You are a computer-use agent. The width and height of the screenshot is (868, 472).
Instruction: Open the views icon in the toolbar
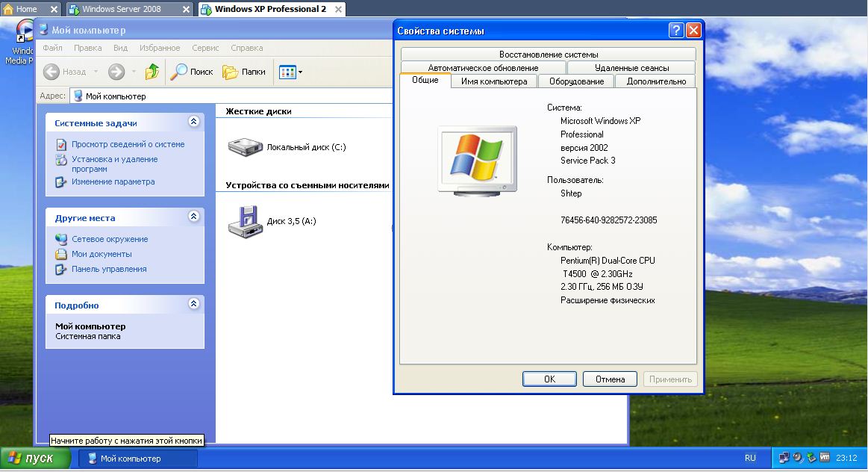[x=287, y=72]
